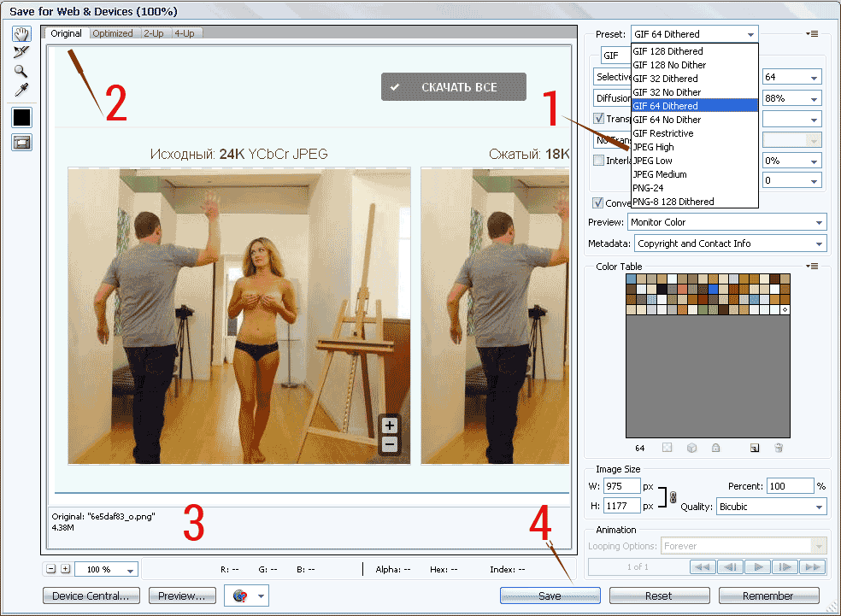Click the minus zoom button on the image
Image resolution: width=841 pixels, height=616 pixels.
coord(390,444)
